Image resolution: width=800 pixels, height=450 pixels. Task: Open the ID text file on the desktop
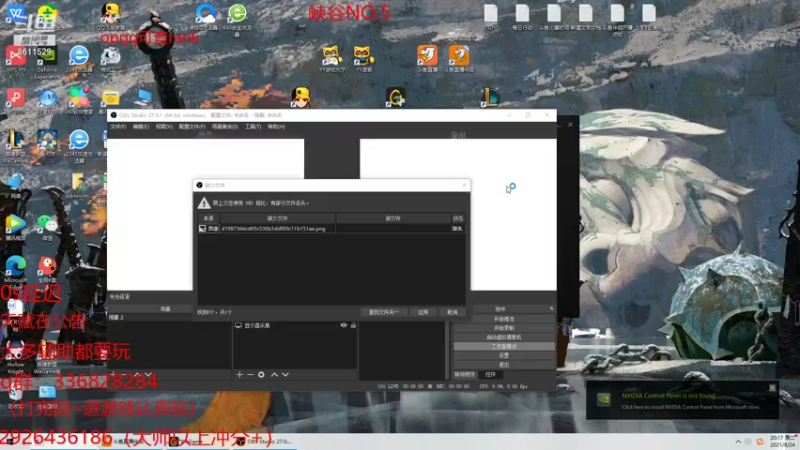[490, 18]
